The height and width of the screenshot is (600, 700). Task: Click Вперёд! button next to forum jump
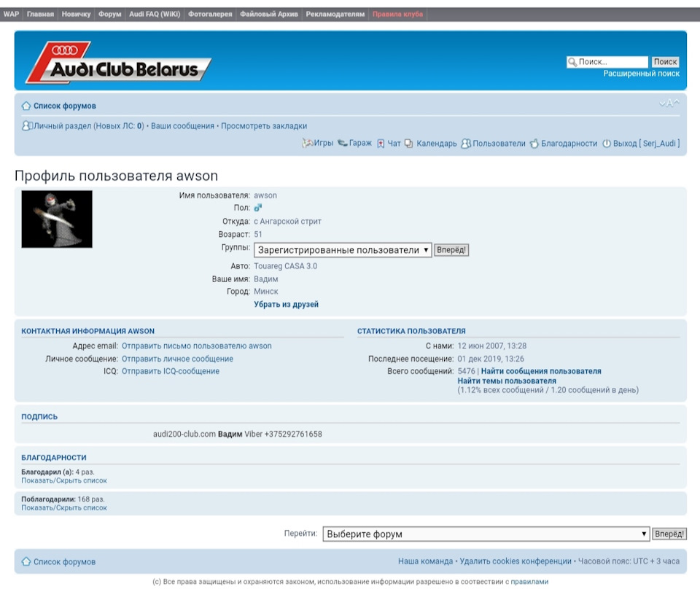click(669, 534)
